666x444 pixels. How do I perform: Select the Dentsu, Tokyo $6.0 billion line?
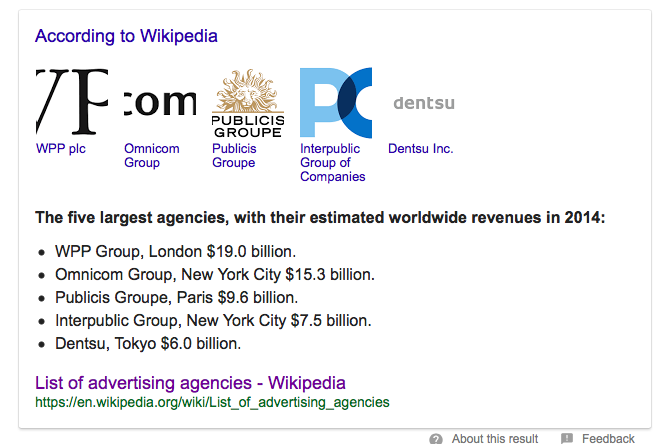[x=148, y=343]
